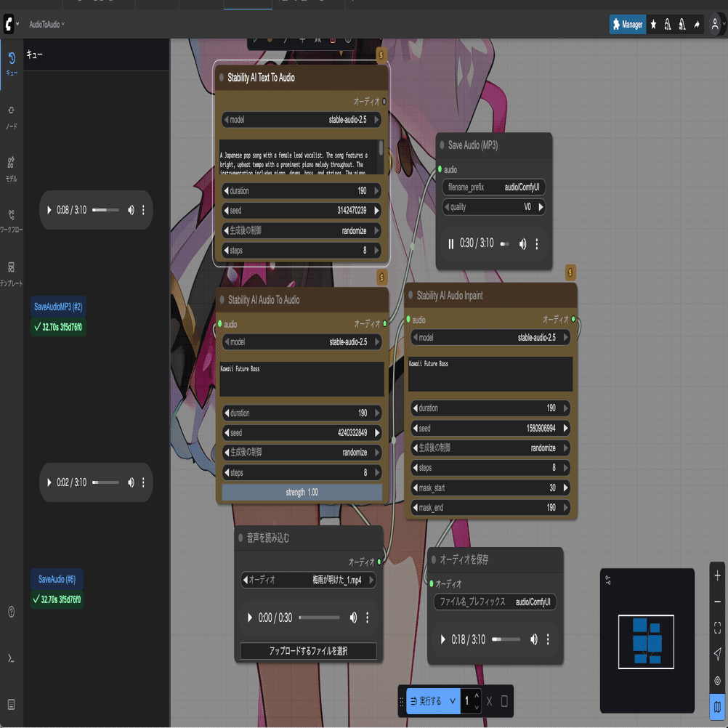Pause audio in Save Audio (MP3) node

pos(450,243)
